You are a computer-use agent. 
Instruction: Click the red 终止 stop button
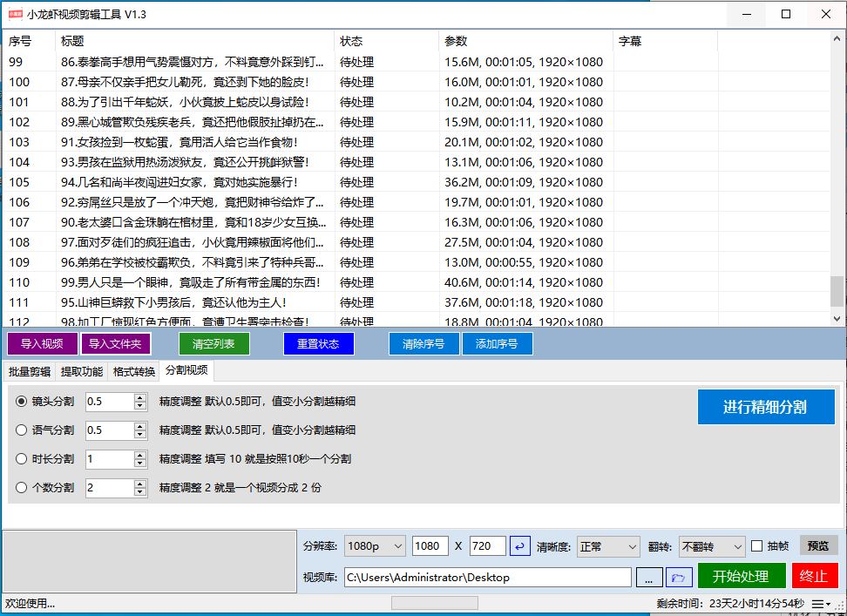[816, 576]
